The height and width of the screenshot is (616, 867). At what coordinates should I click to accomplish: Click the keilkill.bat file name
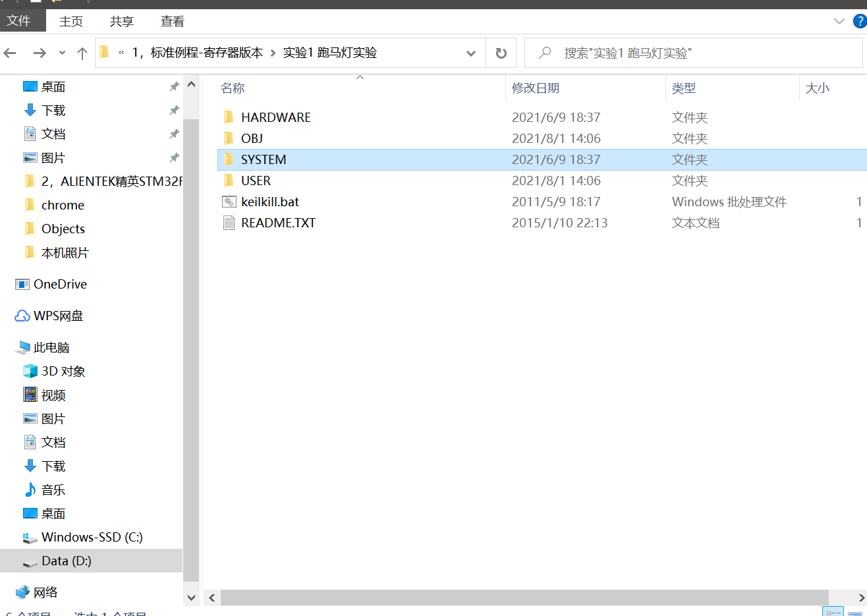[270, 202]
